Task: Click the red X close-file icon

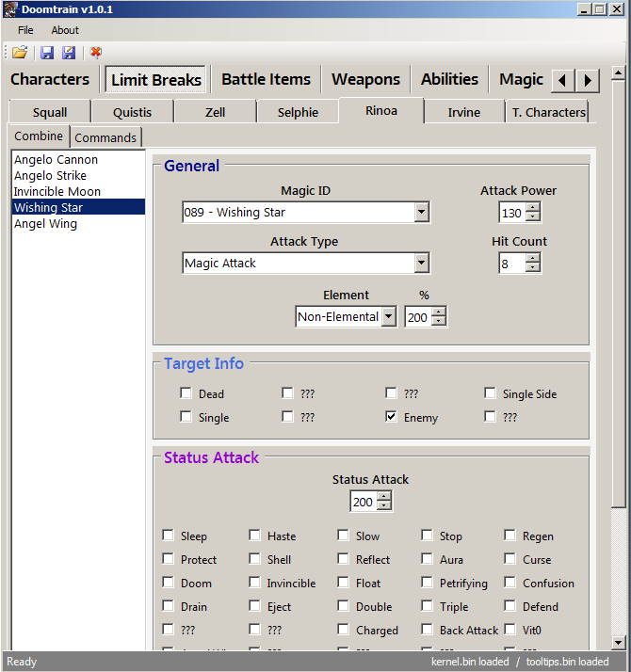Action: (96, 53)
